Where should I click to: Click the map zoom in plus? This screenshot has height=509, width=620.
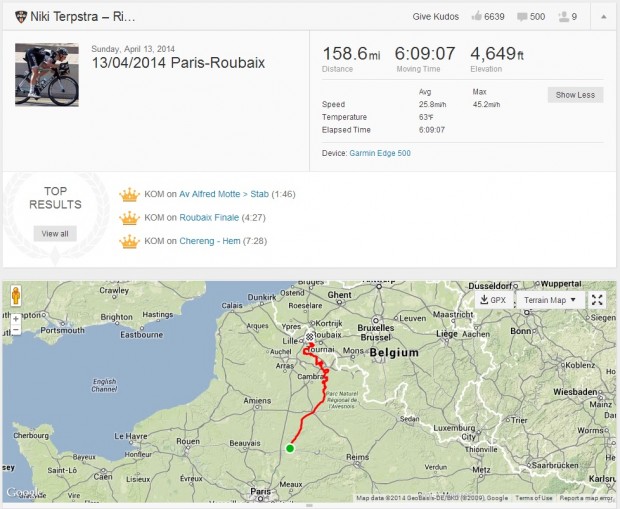click(x=16, y=317)
